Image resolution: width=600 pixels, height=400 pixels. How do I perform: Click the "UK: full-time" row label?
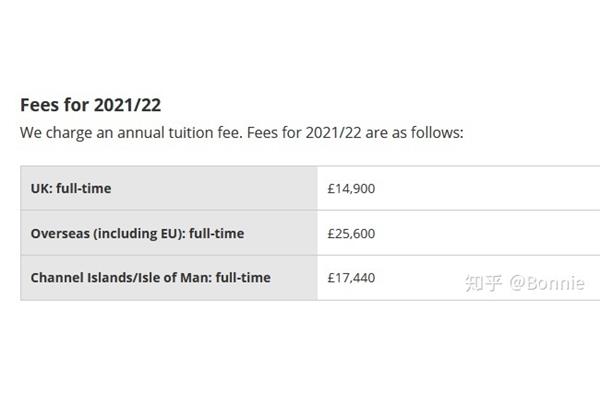tap(71, 188)
